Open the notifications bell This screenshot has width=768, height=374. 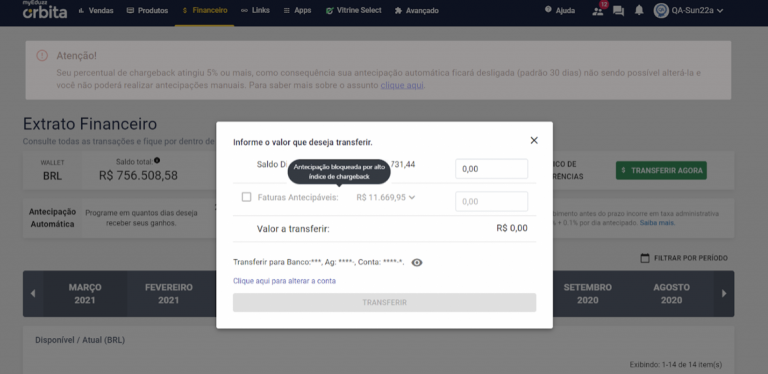[x=639, y=10]
